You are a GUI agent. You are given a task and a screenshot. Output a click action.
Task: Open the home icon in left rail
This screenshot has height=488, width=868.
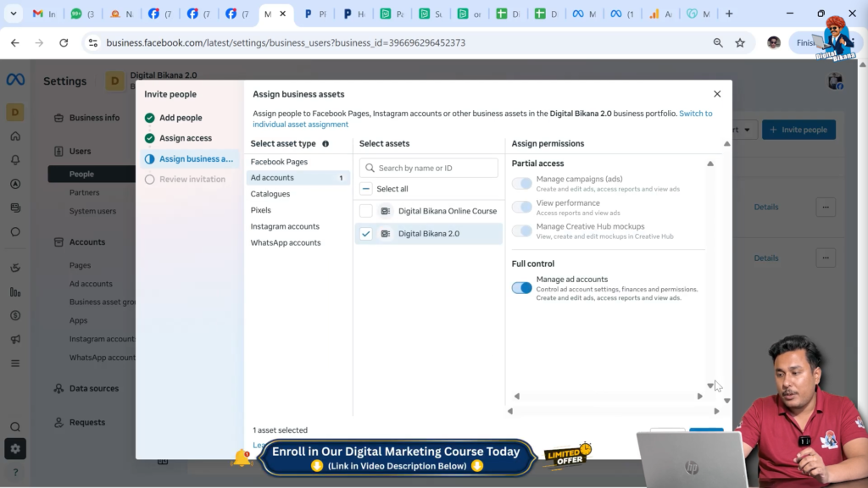point(15,136)
